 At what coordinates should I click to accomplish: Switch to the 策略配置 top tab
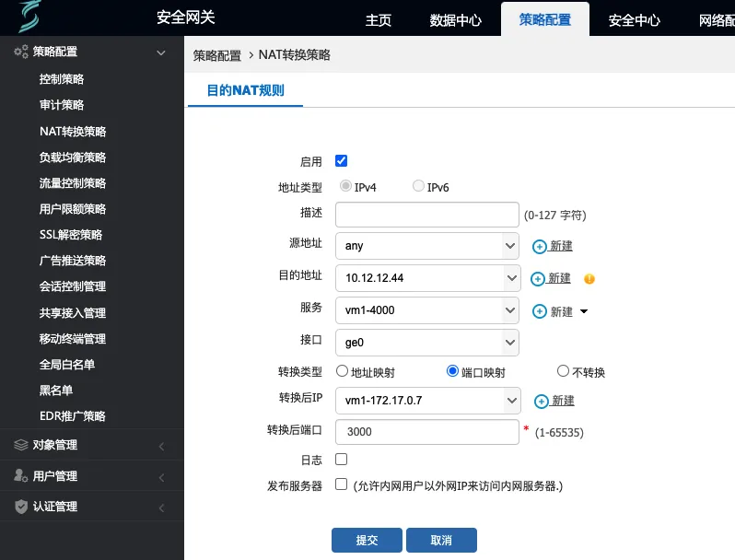pos(545,19)
